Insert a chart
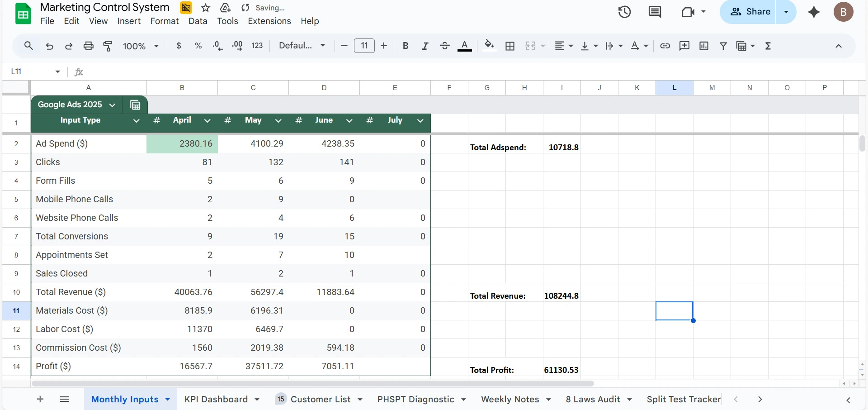Viewport: 868px width, 410px height. (704, 46)
